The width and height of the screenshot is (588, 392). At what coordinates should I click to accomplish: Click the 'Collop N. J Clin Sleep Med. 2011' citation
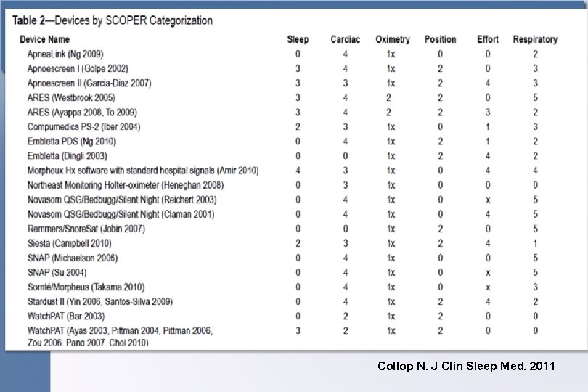coord(466,366)
